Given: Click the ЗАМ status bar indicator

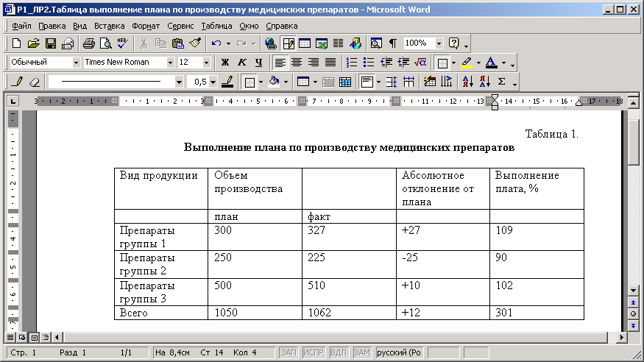Looking at the screenshot, I should [362, 352].
